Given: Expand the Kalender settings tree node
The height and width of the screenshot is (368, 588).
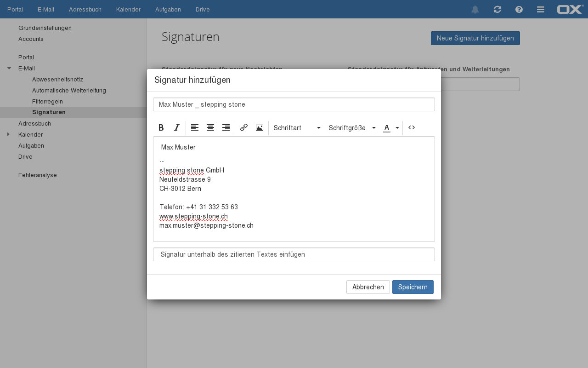Looking at the screenshot, I should pyautogui.click(x=8, y=135).
